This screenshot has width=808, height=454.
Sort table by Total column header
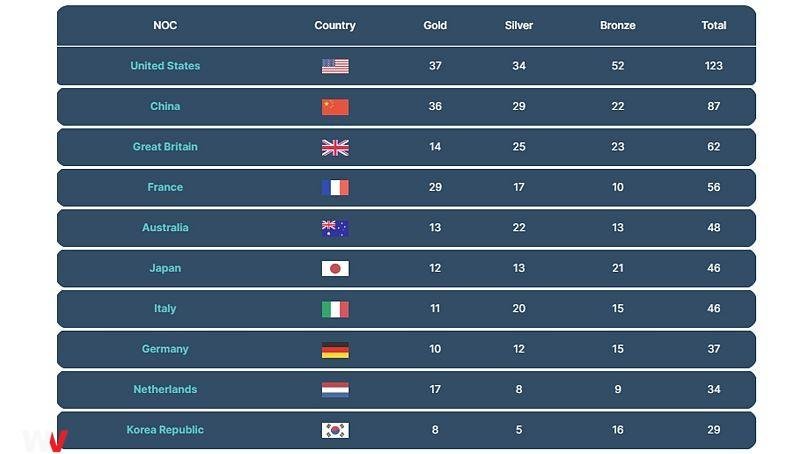pyautogui.click(x=714, y=25)
